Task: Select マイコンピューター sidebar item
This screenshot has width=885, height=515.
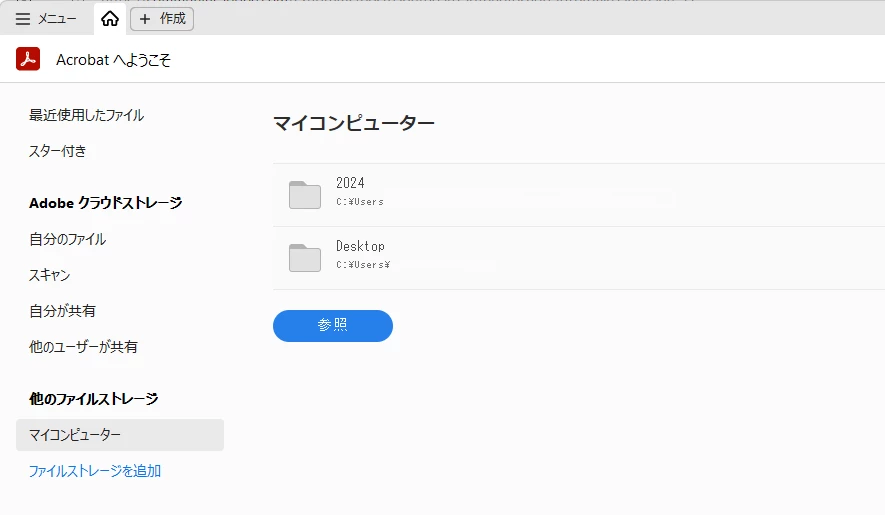Action: pos(120,435)
